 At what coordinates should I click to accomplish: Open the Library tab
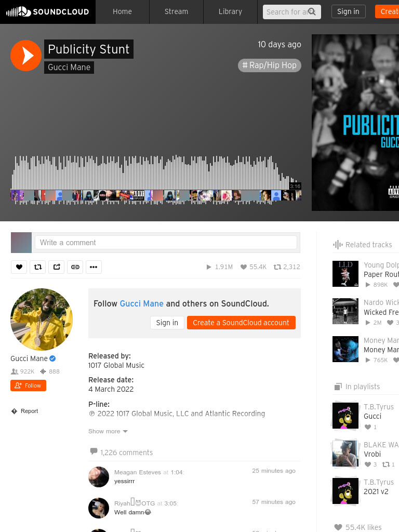tap(230, 12)
